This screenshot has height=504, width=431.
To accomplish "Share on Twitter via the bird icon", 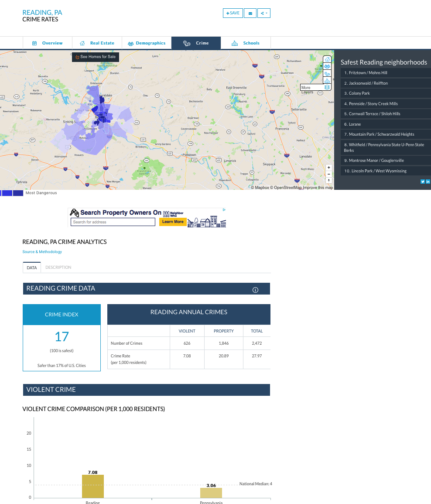I will 423,182.
